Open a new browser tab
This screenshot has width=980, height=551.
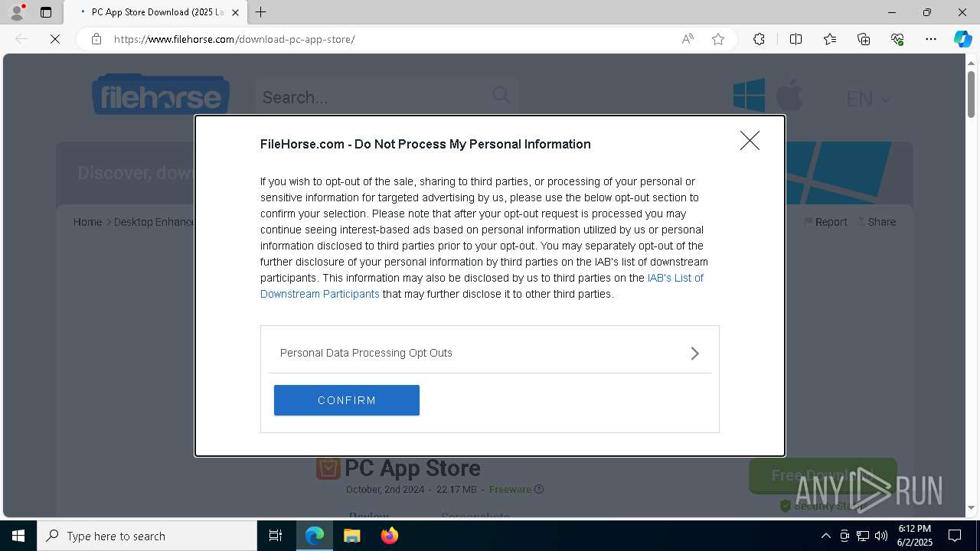click(261, 12)
